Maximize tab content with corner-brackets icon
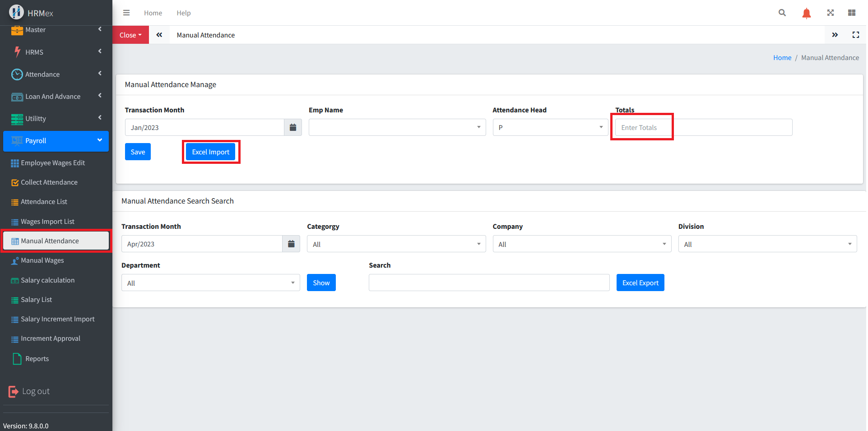 [855, 35]
